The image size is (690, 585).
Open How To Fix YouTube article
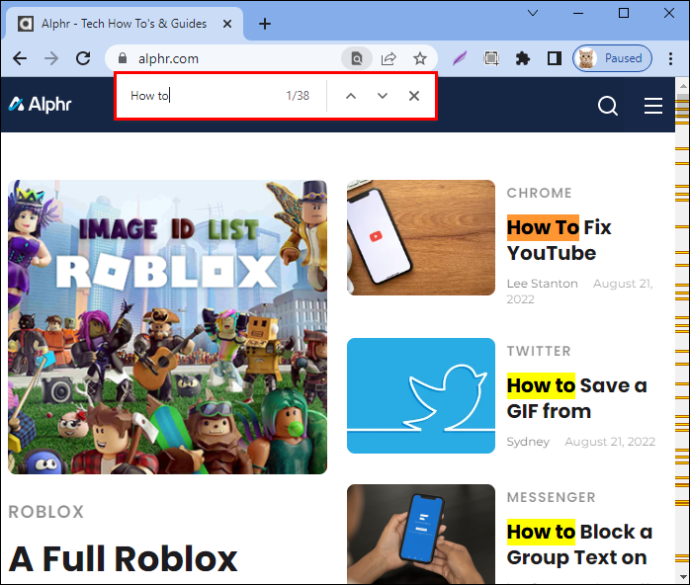(x=559, y=240)
